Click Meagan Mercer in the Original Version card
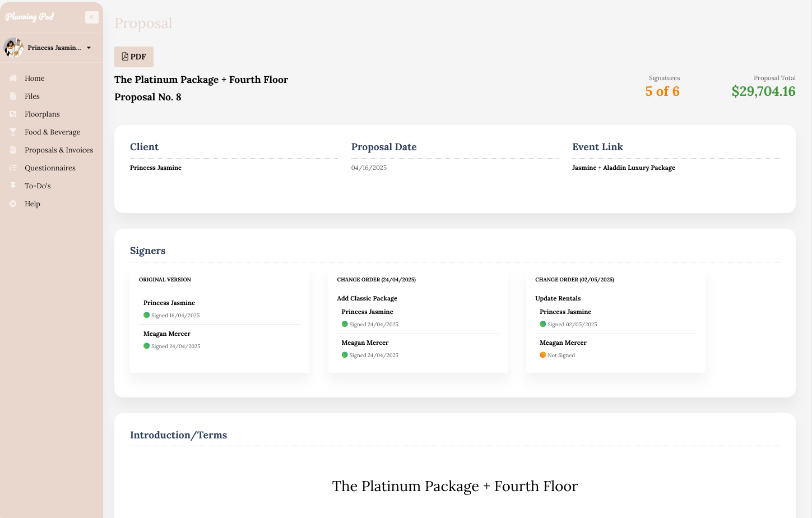This screenshot has height=518, width=812. [x=167, y=334]
